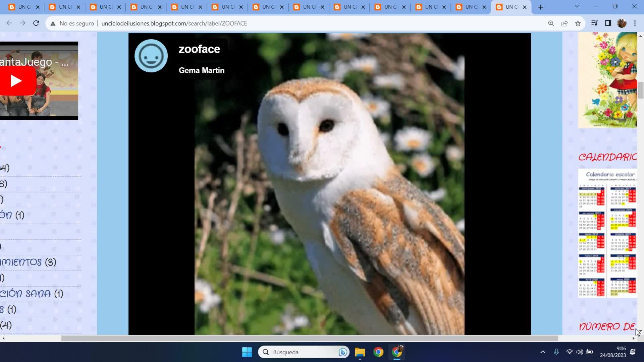Image resolution: width=644 pixels, height=362 pixels.
Task: Bookmark page with the star icon
Action: [x=578, y=23]
